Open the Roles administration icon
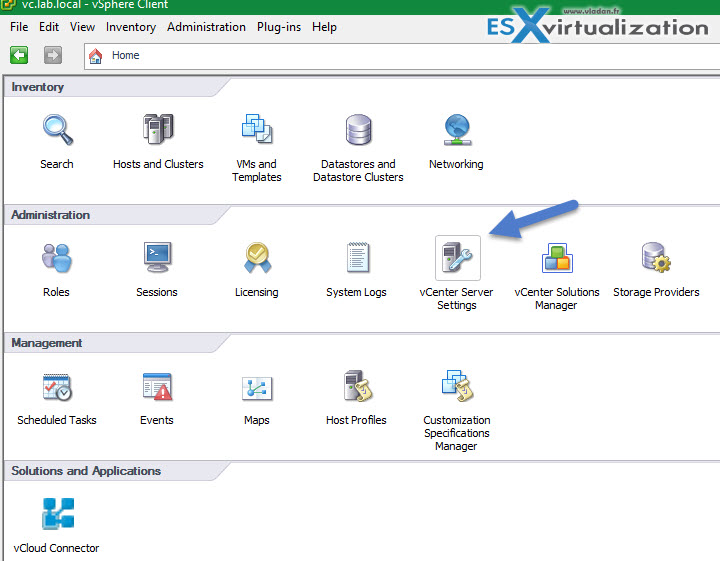 (x=57, y=258)
